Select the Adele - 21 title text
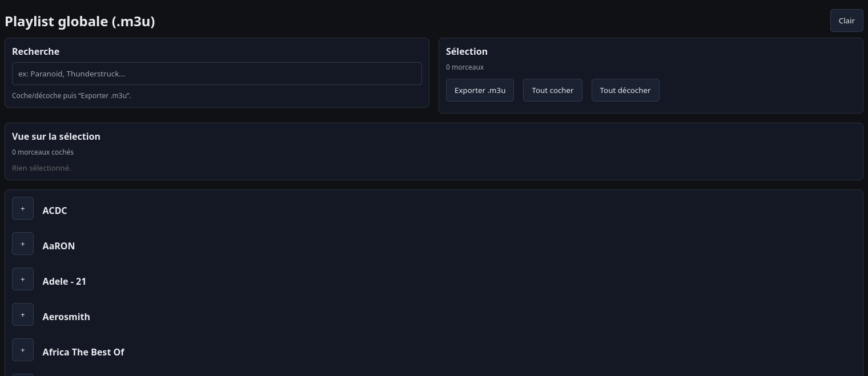Viewport: 868px width, 376px height. point(65,281)
